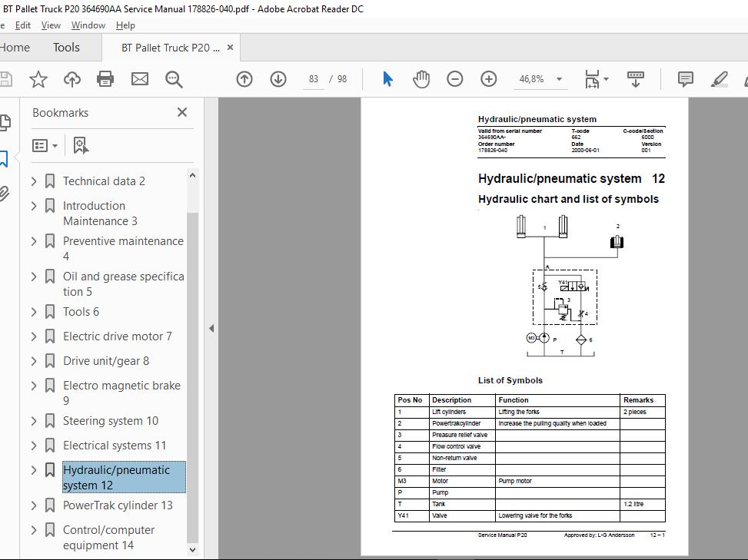Go to next page arrow
This screenshot has width=748, height=560.
click(278, 79)
